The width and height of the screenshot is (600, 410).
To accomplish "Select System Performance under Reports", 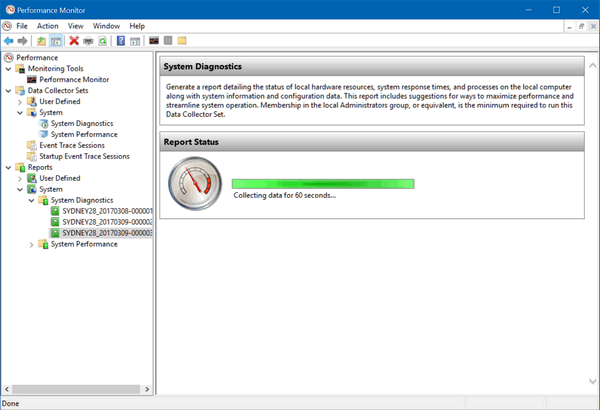I will [x=84, y=244].
